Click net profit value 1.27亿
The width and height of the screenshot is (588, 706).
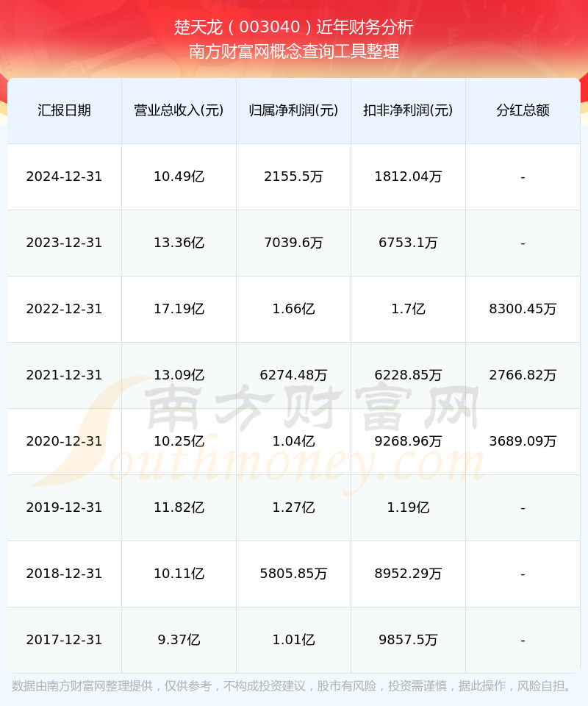pos(294,507)
